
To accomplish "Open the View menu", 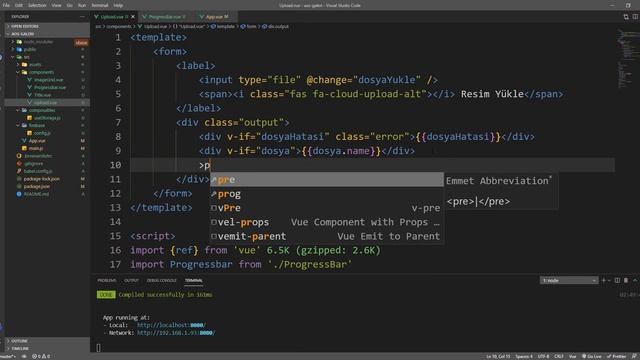I will tap(56, 5).
